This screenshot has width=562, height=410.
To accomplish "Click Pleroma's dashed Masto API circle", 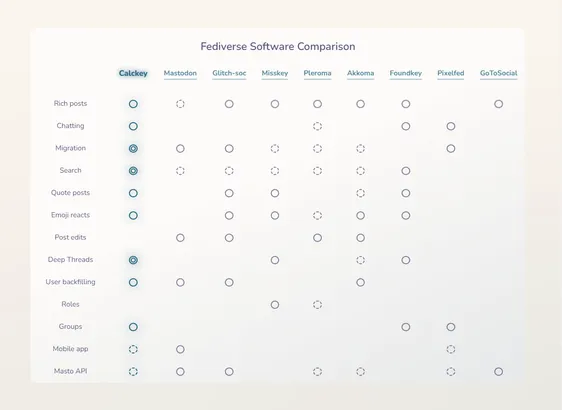I will [317, 372].
